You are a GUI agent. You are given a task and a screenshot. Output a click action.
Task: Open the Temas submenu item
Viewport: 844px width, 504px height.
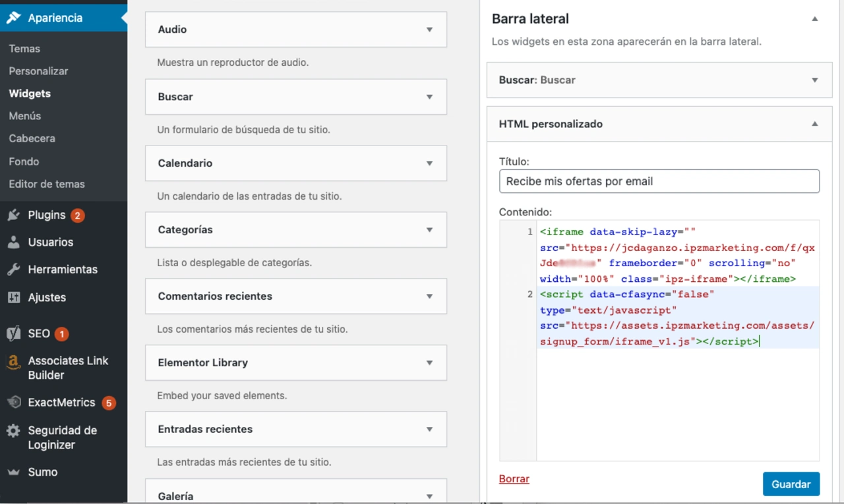(24, 49)
